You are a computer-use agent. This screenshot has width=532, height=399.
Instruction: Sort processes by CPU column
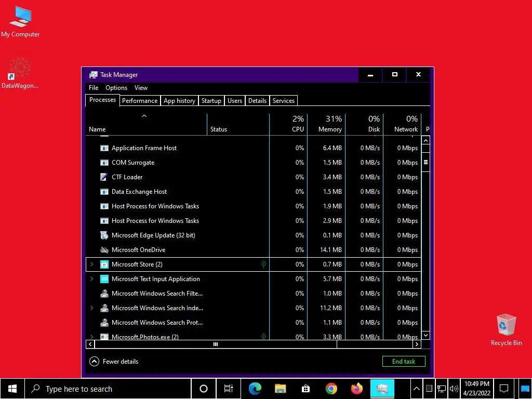288,125
